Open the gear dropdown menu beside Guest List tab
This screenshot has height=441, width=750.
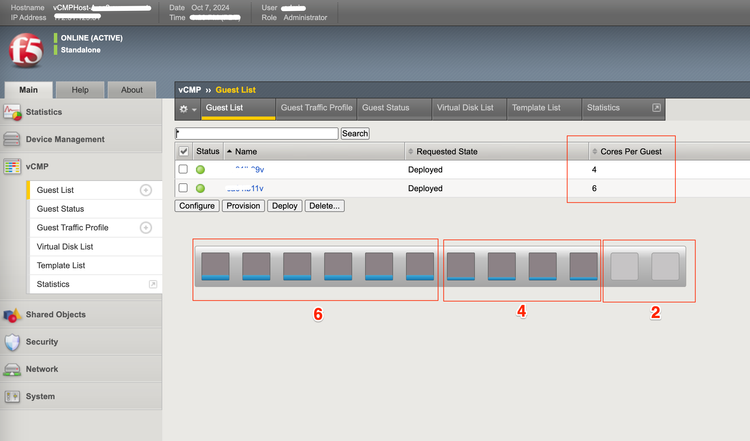187,108
